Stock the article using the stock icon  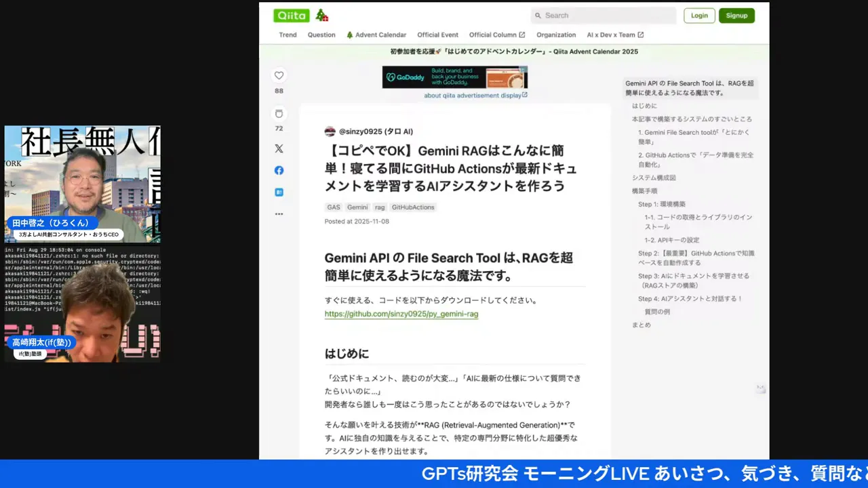pyautogui.click(x=279, y=113)
